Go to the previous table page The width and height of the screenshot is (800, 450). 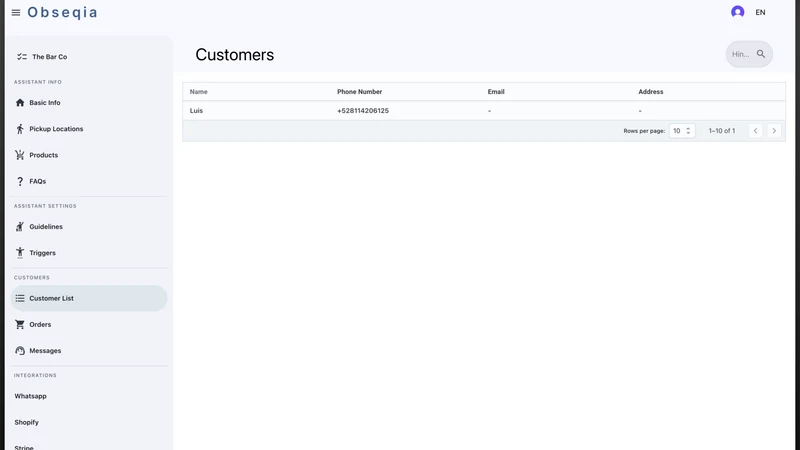(x=756, y=131)
